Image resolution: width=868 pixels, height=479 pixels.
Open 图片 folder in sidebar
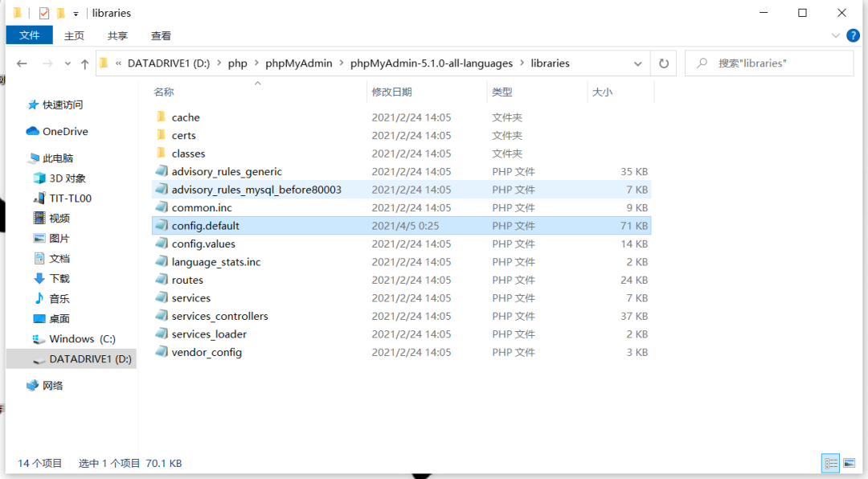pos(59,238)
